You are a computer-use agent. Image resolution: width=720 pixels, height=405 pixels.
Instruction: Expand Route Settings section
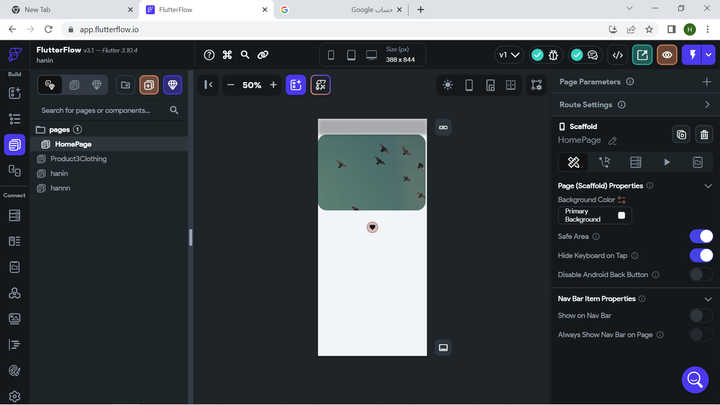click(x=707, y=104)
